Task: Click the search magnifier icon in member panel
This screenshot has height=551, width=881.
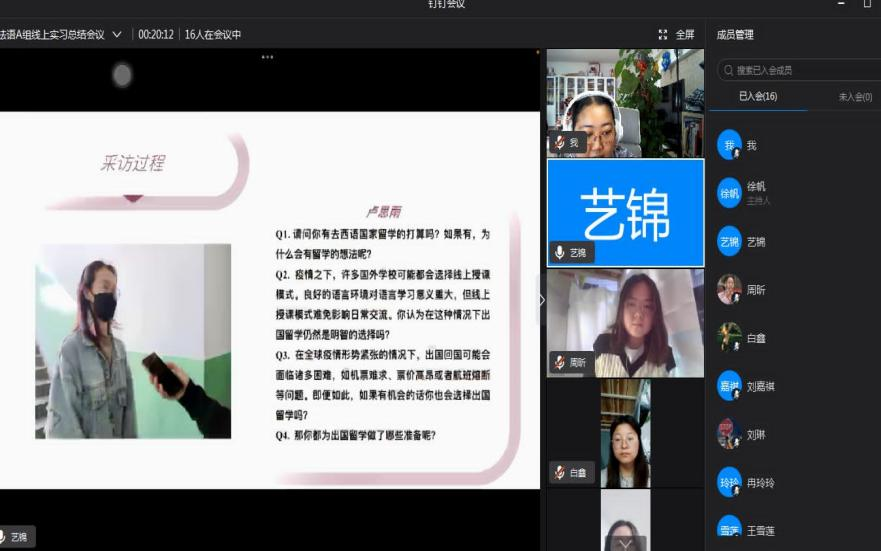Action: tap(727, 71)
